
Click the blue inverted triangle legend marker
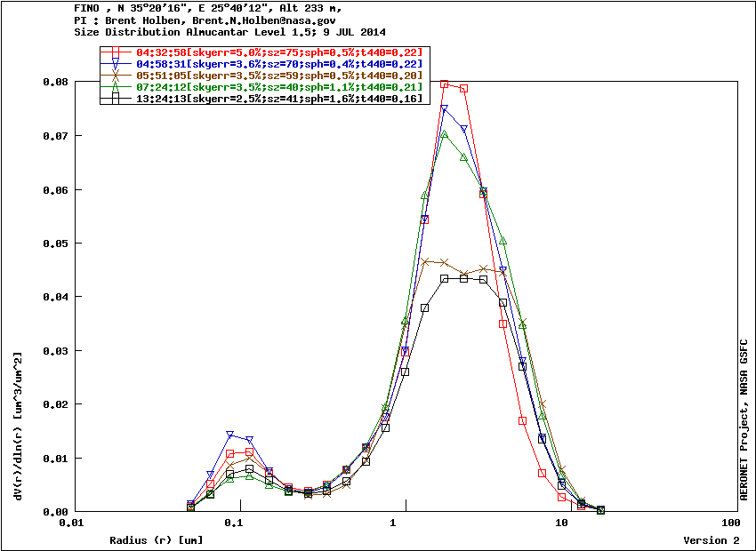[x=117, y=64]
